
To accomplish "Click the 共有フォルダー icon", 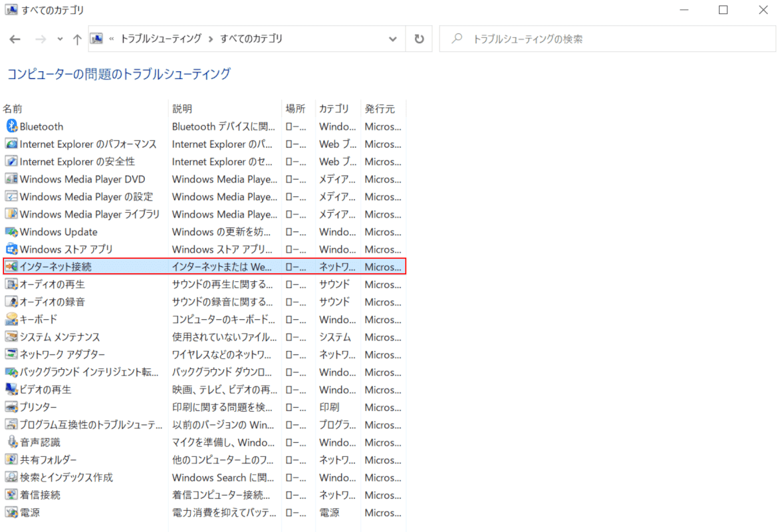I will [11, 460].
